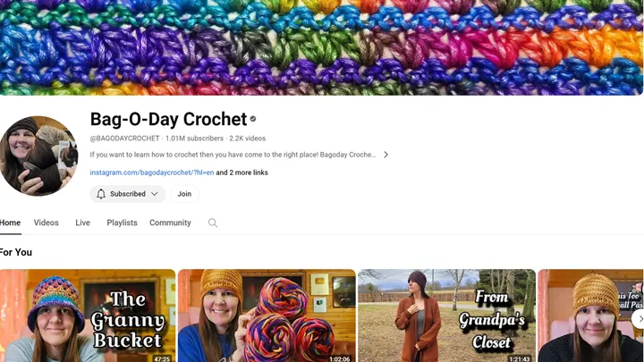
Task: Click the next arrow on video carousel
Action: click(639, 318)
